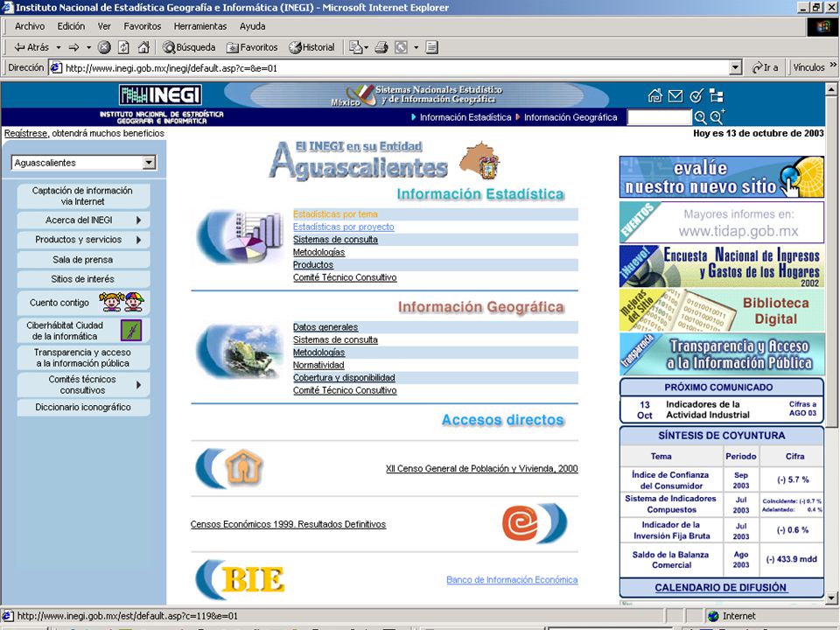Expand the Back button history arrow
840x630 pixels.
[x=59, y=47]
